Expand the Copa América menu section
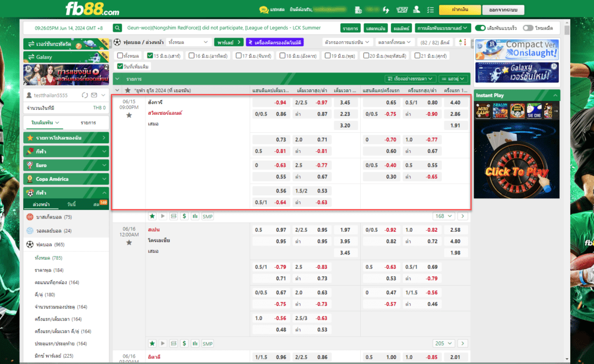594x364 pixels. point(66,179)
